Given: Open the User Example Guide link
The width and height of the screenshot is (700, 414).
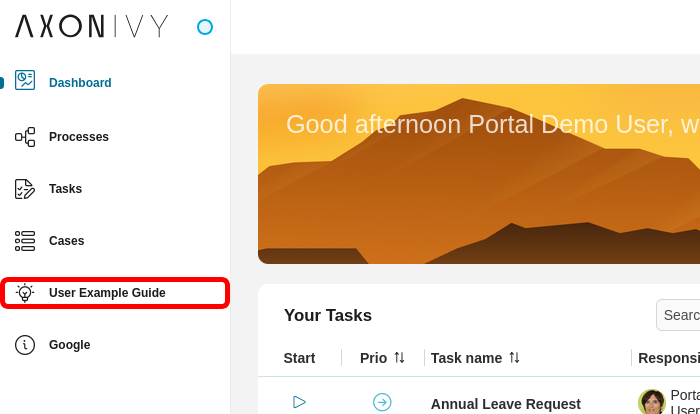Looking at the screenshot, I should [107, 293].
